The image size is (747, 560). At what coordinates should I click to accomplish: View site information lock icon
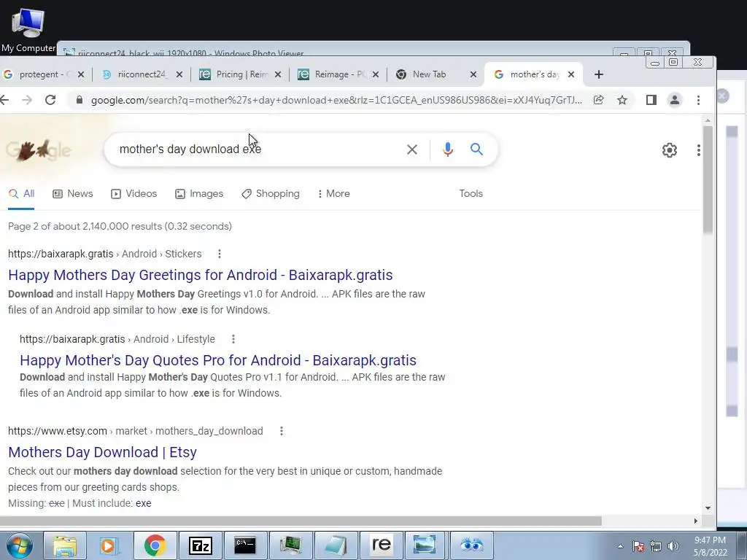[x=80, y=100]
